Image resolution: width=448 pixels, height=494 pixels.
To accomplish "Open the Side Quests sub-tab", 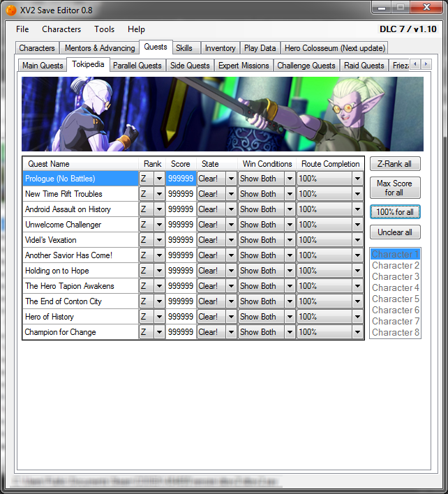I will [x=190, y=66].
